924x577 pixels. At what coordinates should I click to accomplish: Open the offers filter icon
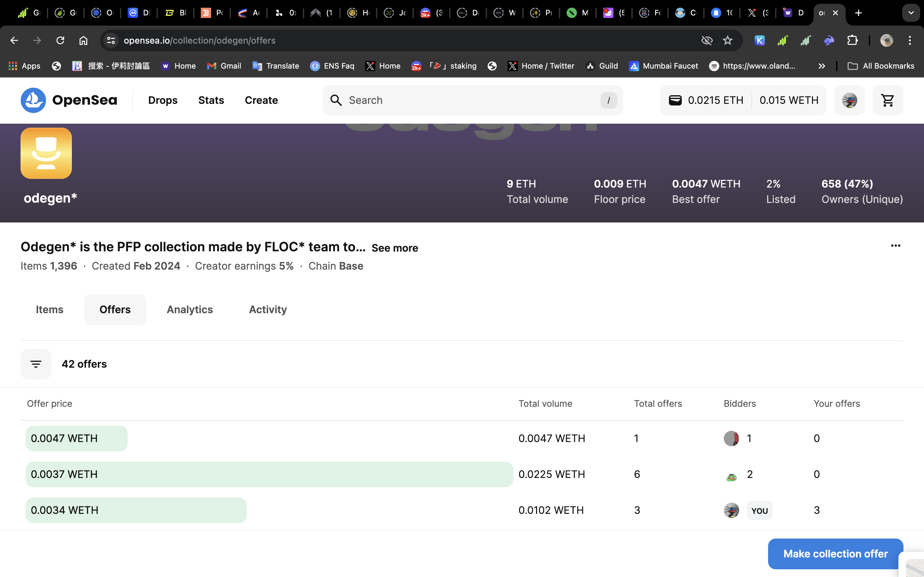[36, 364]
